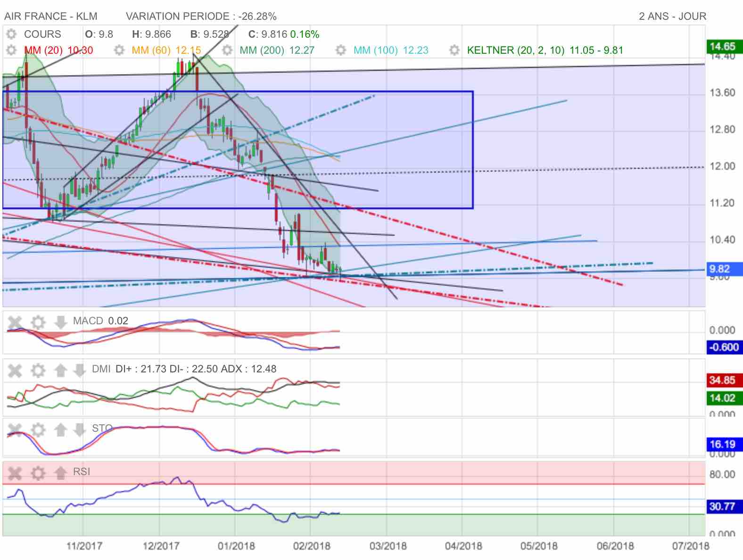Open RSI indicator settings gear
The image size is (743, 560).
(x=38, y=473)
